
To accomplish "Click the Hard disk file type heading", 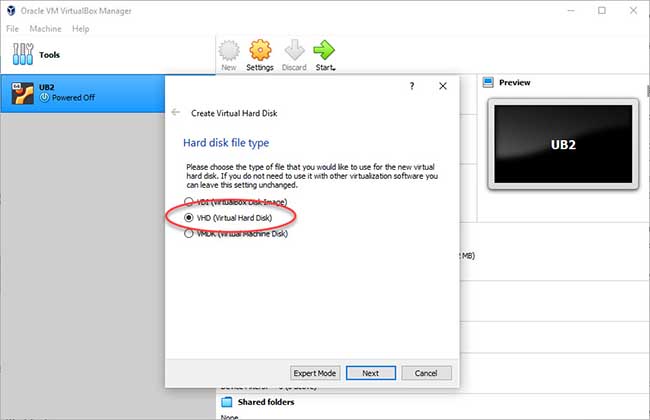I will [226, 143].
